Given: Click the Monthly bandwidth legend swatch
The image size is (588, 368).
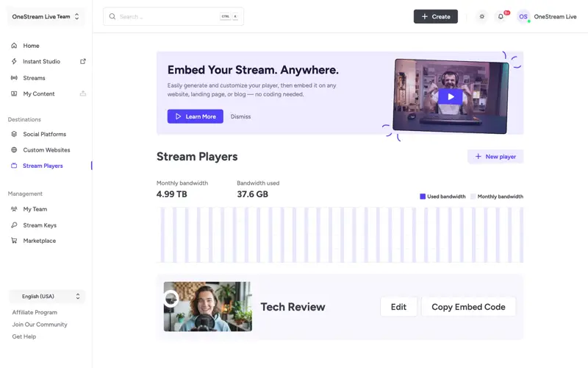Looking at the screenshot, I should 473,197.
